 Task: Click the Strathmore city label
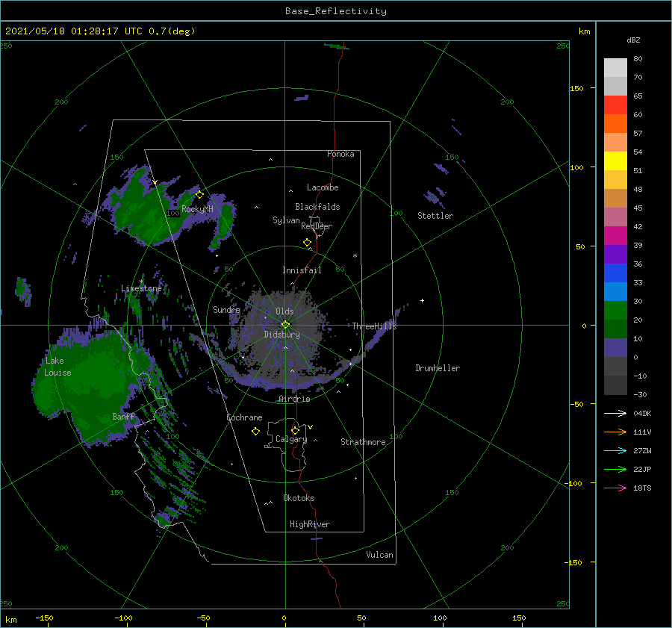(x=363, y=442)
